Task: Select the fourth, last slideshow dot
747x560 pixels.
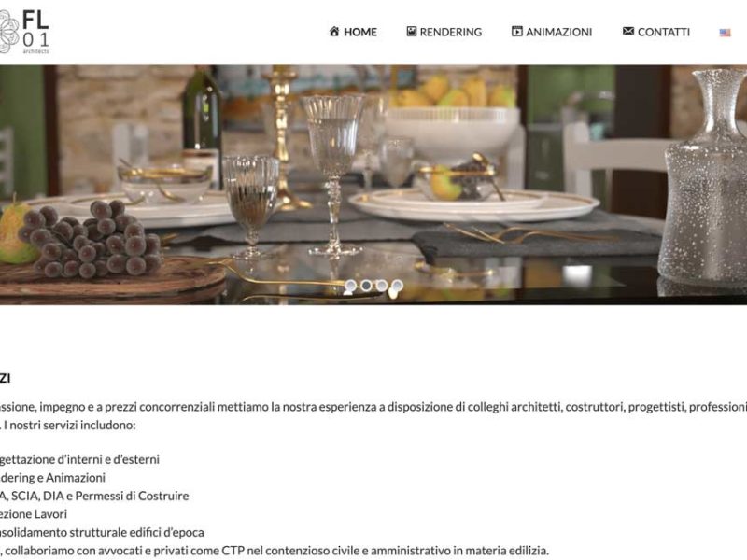Action: 397,286
